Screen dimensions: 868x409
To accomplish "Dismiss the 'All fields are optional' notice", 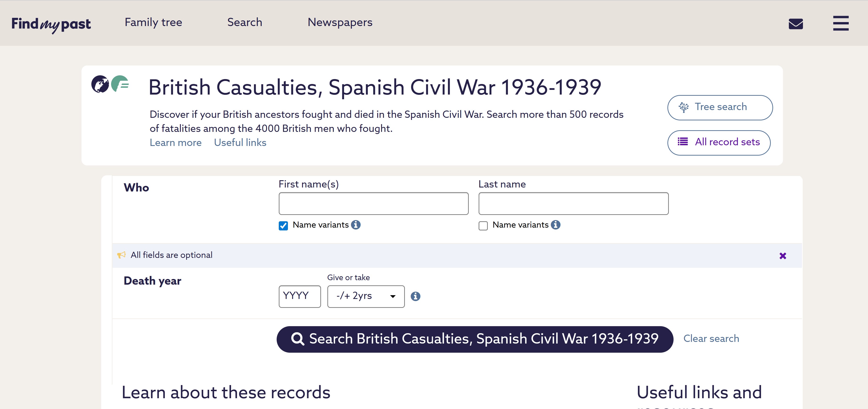I will click(x=783, y=256).
